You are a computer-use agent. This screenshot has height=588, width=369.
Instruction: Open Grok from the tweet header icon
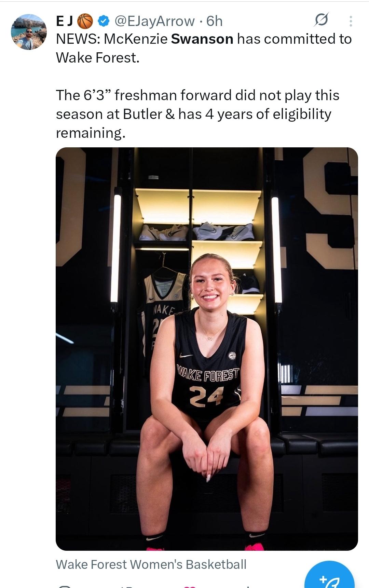(322, 21)
